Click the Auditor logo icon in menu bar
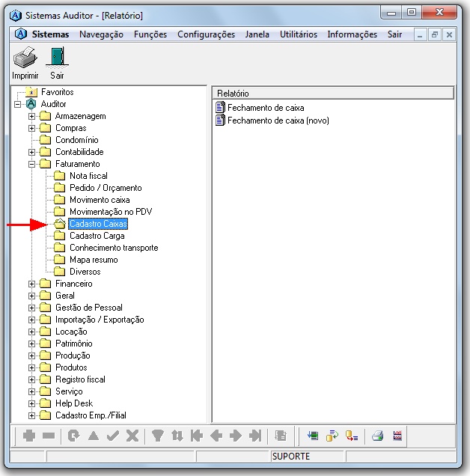This screenshot has width=470, height=476. coord(21,34)
